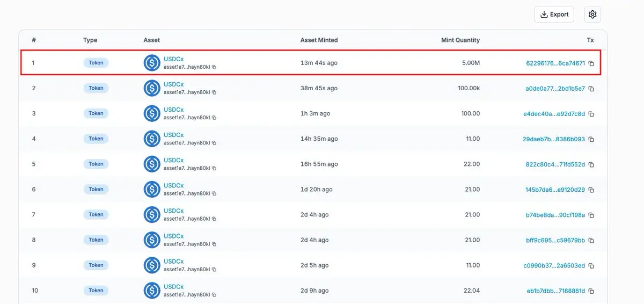The width and height of the screenshot is (644, 304).
Task: Click the Export button
Action: tap(554, 15)
